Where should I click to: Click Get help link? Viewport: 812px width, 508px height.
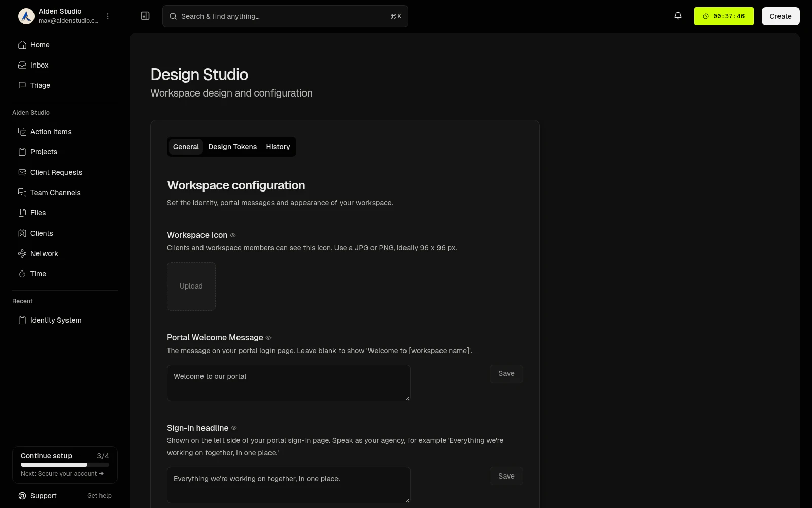pos(99,496)
